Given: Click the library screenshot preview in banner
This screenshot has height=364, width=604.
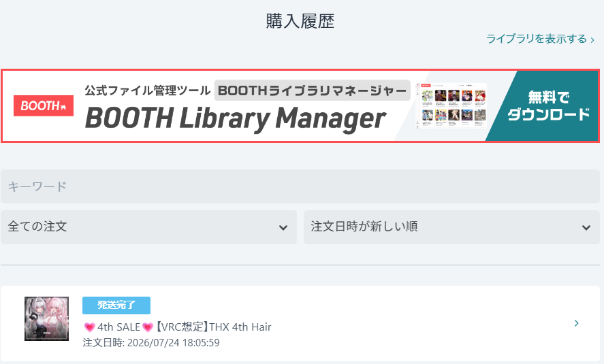Looking at the screenshot, I should [x=451, y=106].
